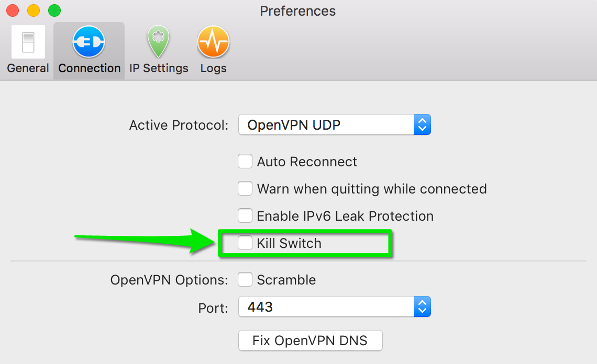This screenshot has height=364, width=597.
Task: Open the IP Settings pin icon
Action: [159, 42]
